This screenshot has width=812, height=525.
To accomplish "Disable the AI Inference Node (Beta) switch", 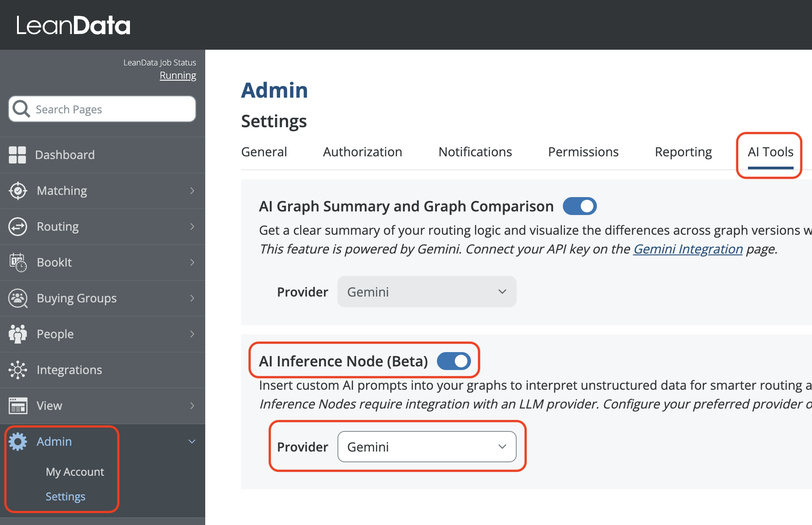I will click(x=454, y=361).
